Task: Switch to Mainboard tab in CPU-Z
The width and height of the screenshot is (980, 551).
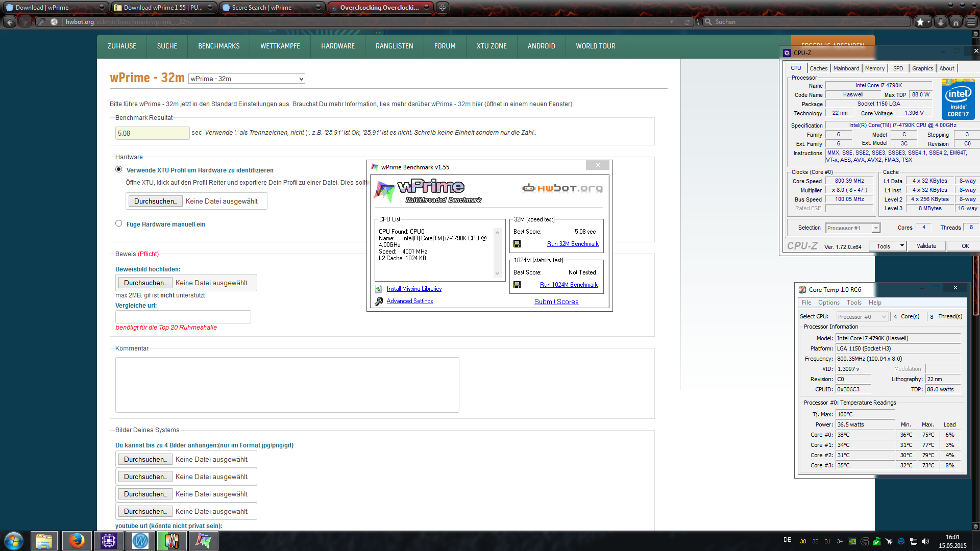Action: 846,68
